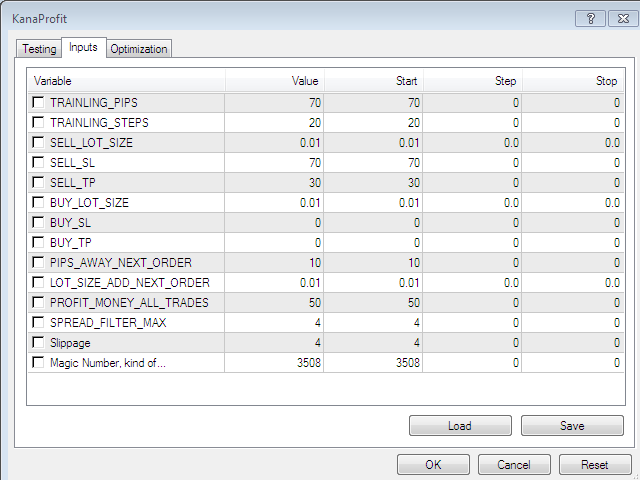This screenshot has height=480, width=640.
Task: Click the Save button
Action: (x=572, y=426)
